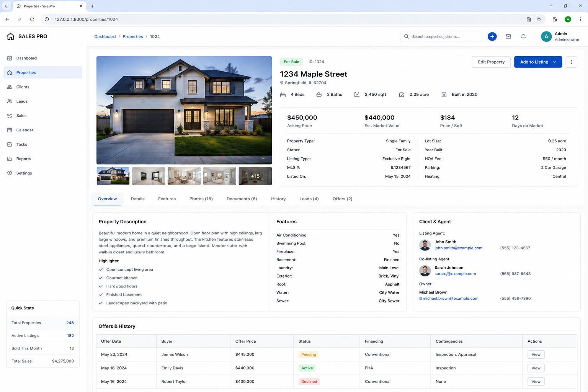Click the browser address bar URL
Image resolution: width=588 pixels, height=392 pixels.
click(86, 19)
